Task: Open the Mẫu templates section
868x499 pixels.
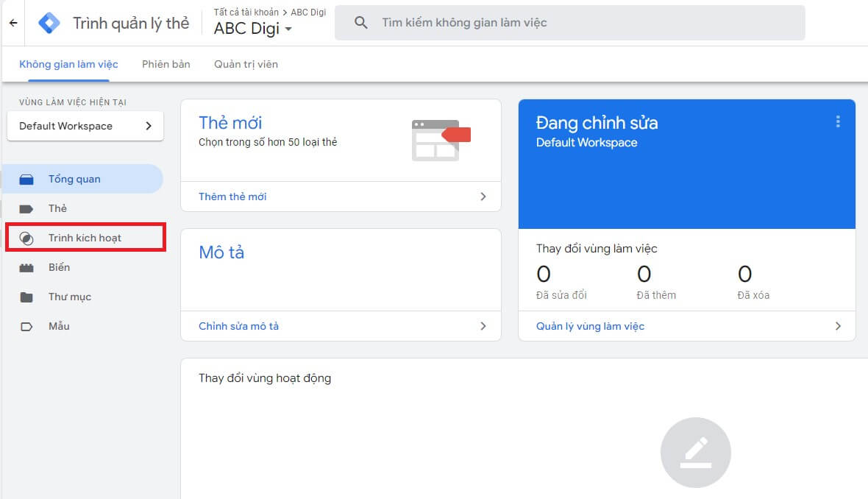Action: coord(59,326)
